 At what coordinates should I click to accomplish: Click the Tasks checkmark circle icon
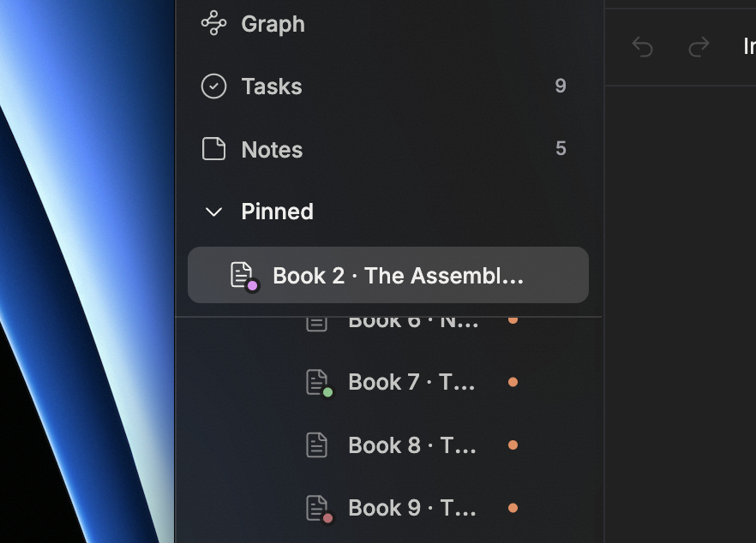(x=213, y=87)
